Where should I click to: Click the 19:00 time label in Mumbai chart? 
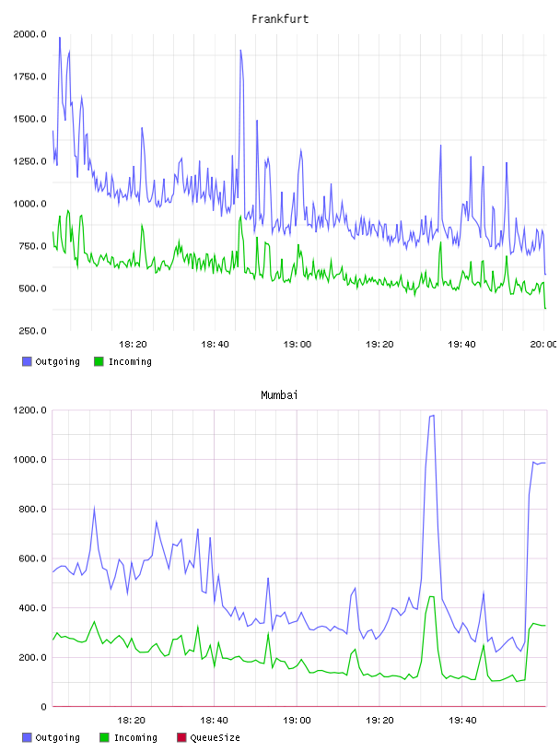tap(297, 721)
